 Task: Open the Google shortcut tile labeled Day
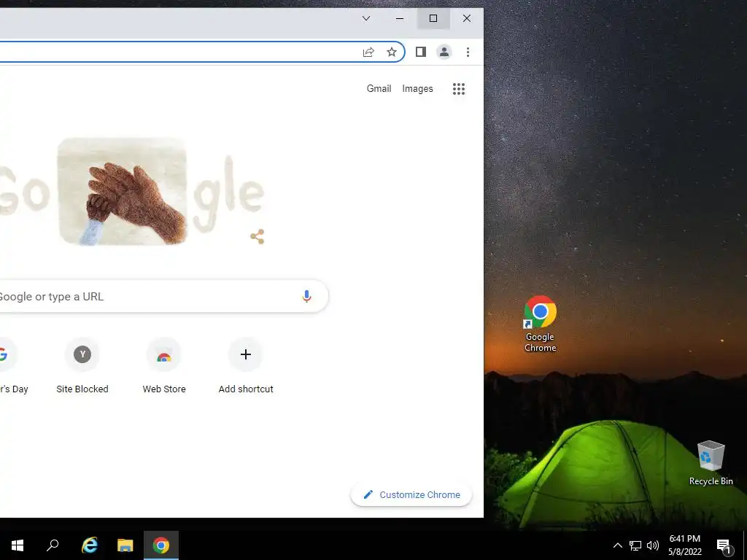9,366
